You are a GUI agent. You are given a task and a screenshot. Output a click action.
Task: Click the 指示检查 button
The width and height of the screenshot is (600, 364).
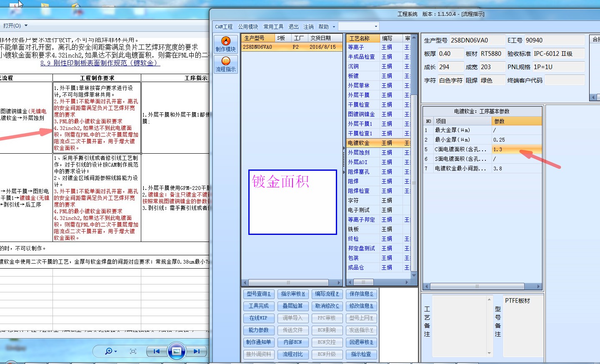coord(361,354)
